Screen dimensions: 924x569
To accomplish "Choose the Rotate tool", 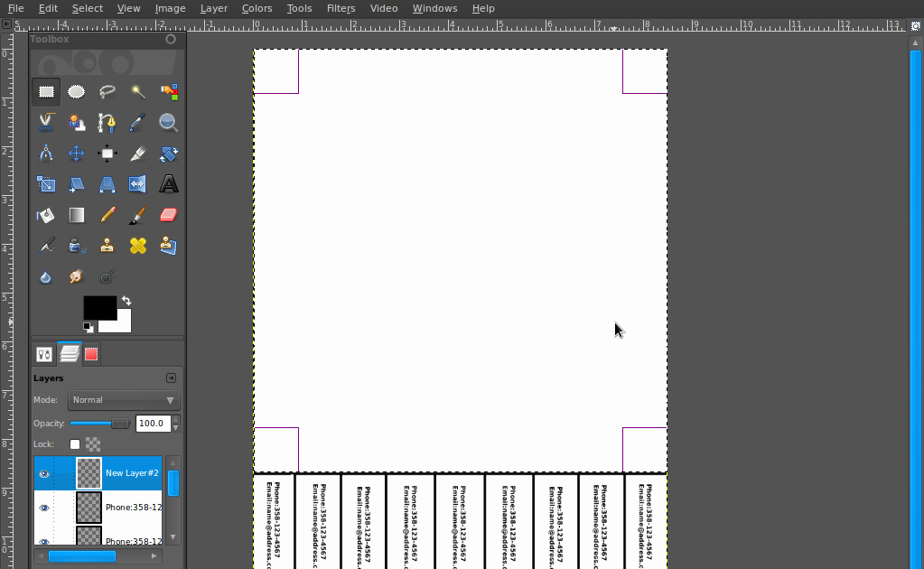I will click(x=169, y=154).
